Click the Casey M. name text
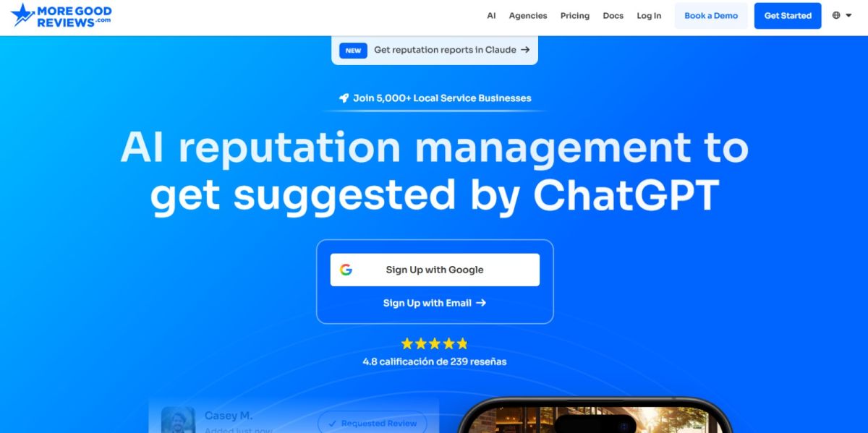The height and width of the screenshot is (433, 868). click(229, 416)
